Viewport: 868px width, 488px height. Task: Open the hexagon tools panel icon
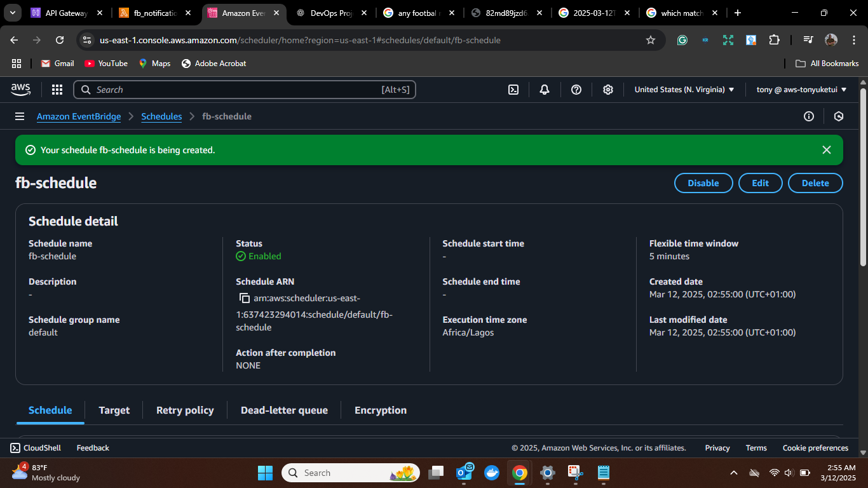(839, 116)
